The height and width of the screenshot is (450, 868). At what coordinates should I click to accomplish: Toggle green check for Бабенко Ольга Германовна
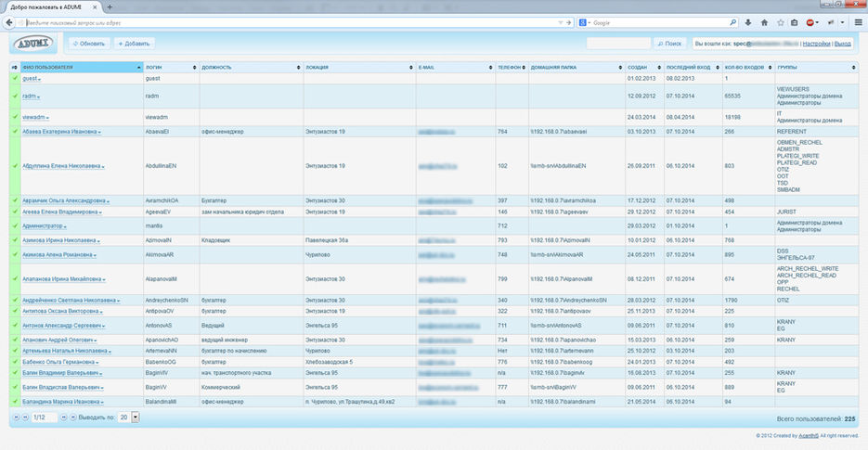point(15,362)
